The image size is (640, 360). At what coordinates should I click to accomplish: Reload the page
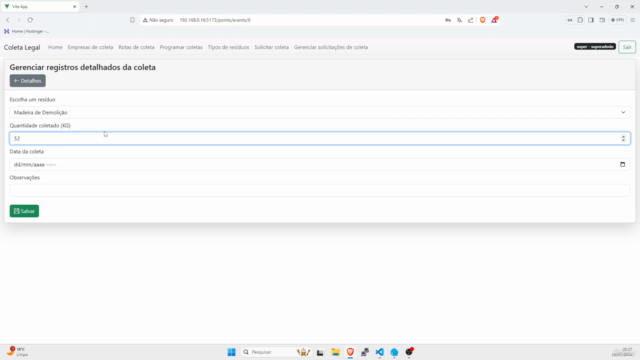pos(30,20)
